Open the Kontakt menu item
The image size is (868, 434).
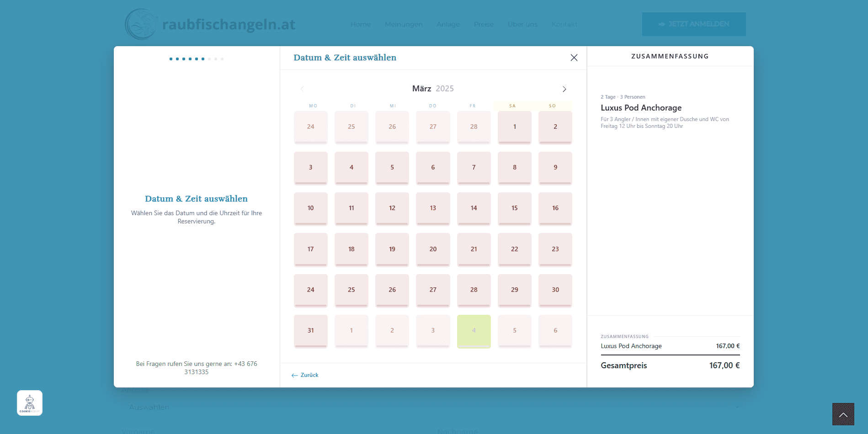564,24
